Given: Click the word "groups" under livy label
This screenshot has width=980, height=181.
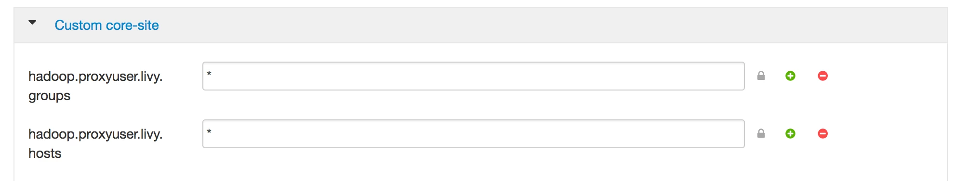Looking at the screenshot, I should pyautogui.click(x=49, y=96).
